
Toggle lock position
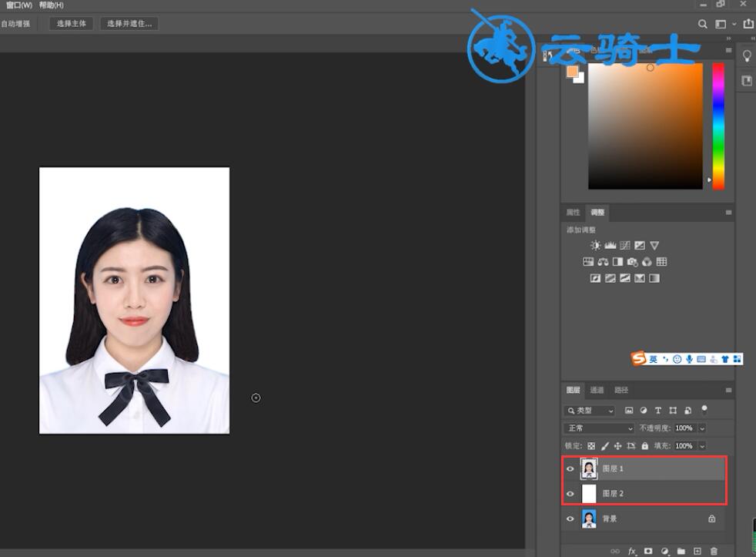click(617, 446)
